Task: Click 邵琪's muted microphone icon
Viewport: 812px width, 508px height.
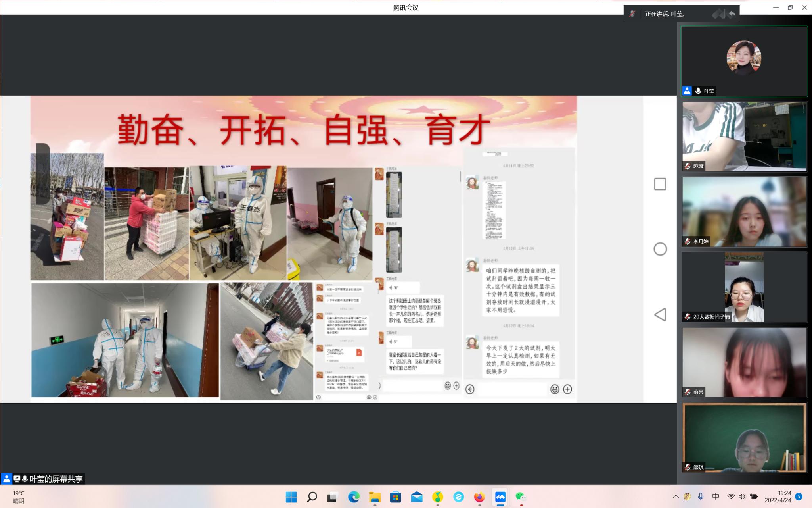Action: (x=688, y=467)
